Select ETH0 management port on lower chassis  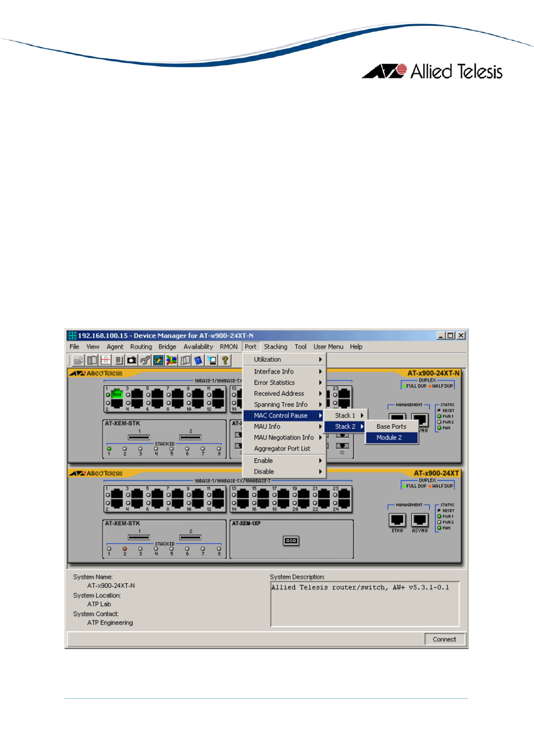(397, 520)
